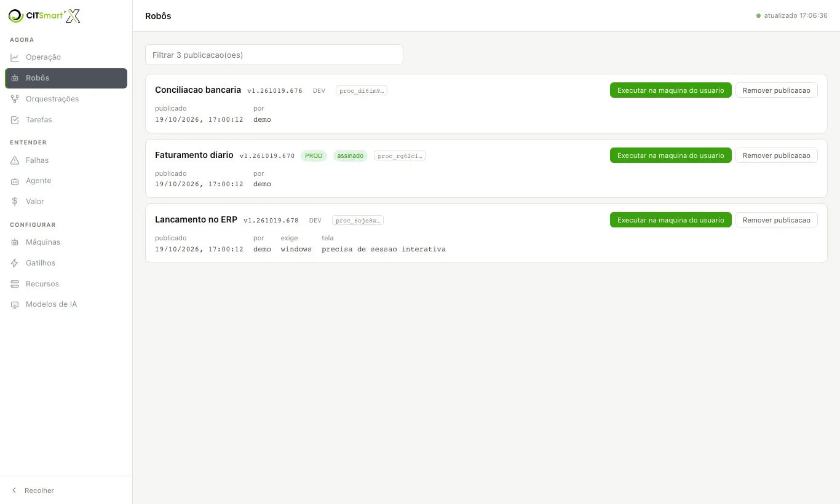Click 'precisa de sessao interativa' text
Image resolution: width=840 pixels, height=504 pixels.
(x=384, y=249)
